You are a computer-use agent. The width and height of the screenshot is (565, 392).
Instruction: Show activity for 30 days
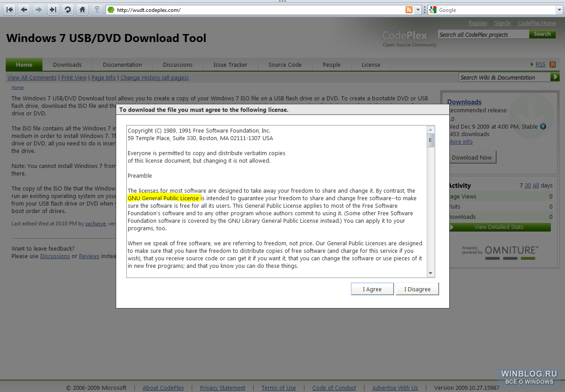(x=527, y=186)
